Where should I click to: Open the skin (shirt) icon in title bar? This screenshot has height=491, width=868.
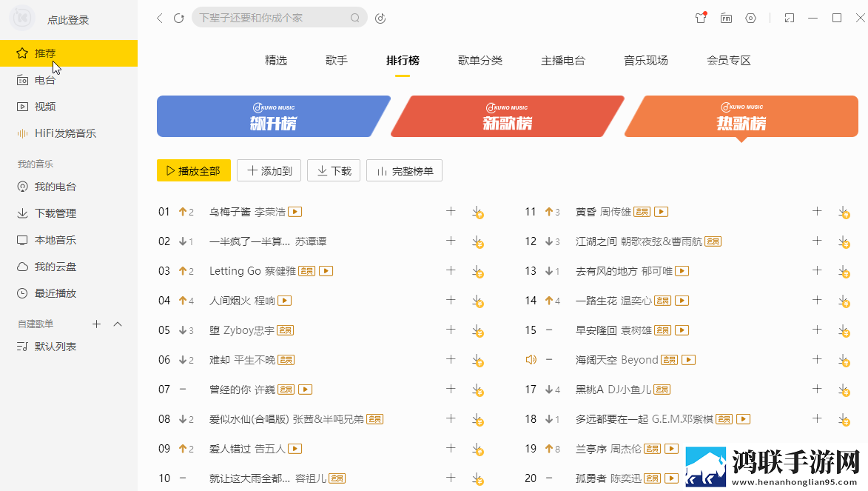coord(701,18)
